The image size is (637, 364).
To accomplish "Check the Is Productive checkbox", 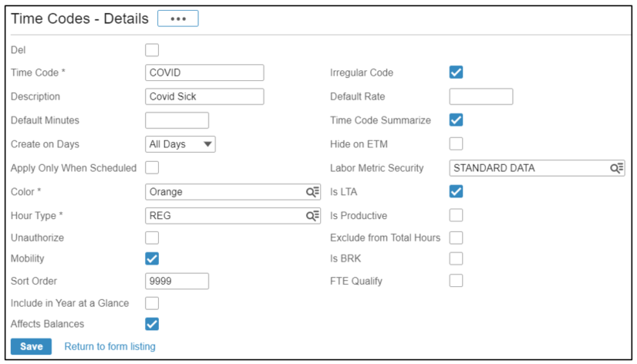I will point(456,215).
